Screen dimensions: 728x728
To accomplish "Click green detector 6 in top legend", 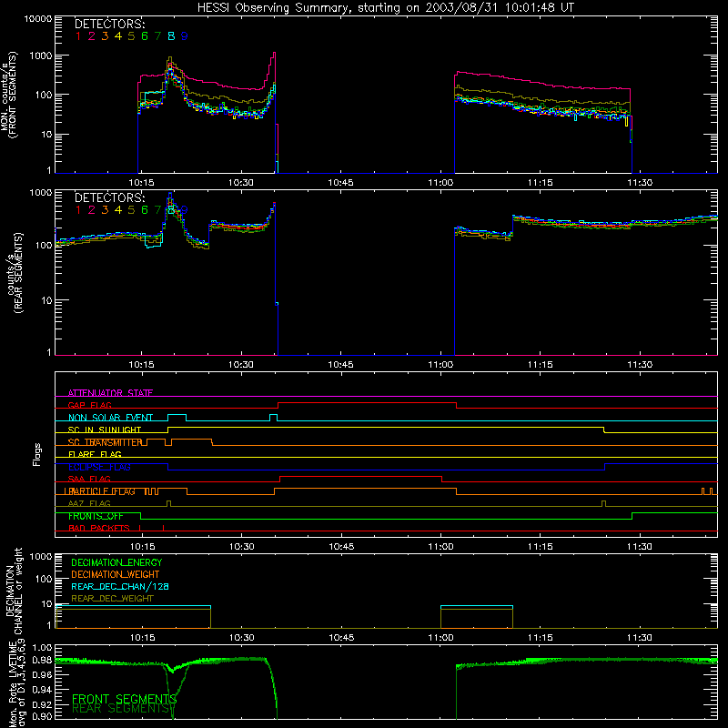I will pos(145,35).
